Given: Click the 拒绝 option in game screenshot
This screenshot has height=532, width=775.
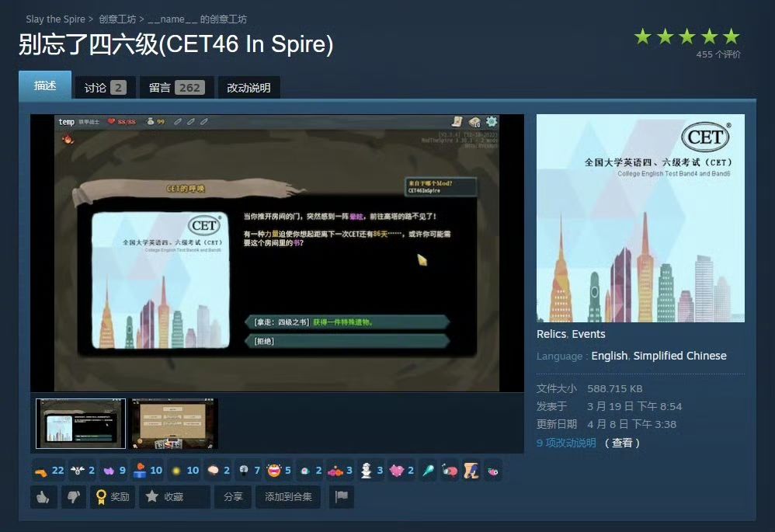Looking at the screenshot, I should tap(347, 341).
